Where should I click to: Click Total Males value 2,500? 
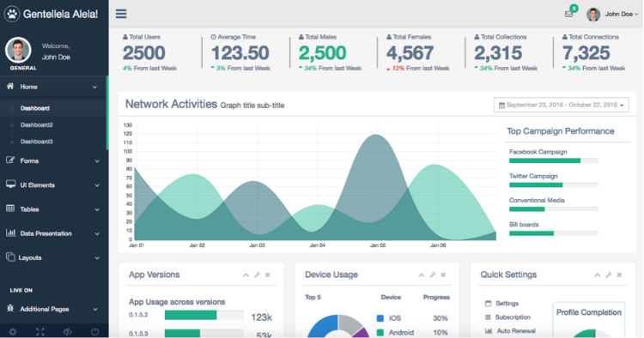322,53
